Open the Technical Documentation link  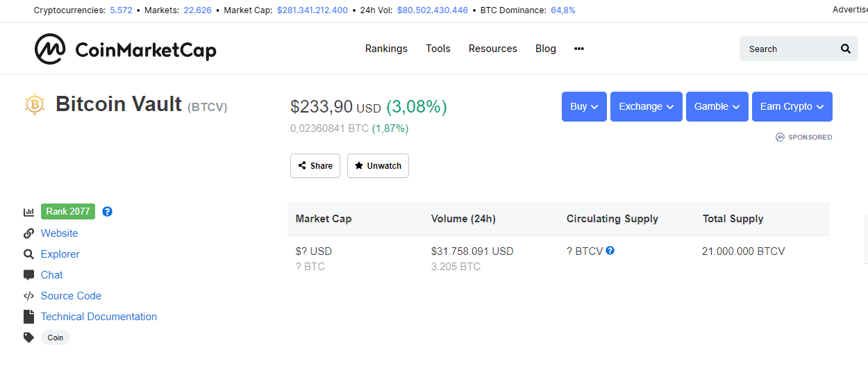99,317
